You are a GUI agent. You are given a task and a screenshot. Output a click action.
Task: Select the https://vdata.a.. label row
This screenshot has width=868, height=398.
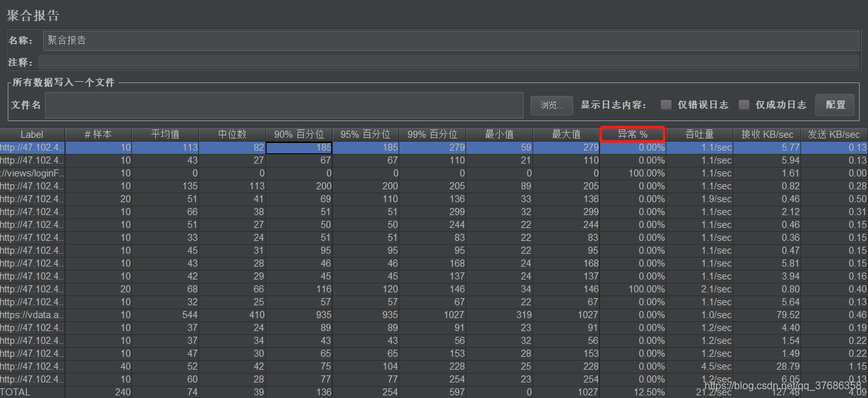coord(32,315)
